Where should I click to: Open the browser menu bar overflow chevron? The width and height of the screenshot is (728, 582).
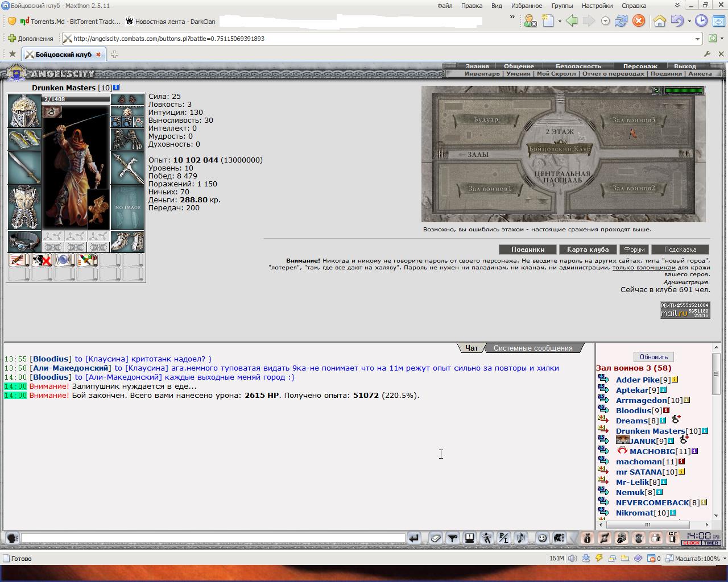tap(677, 5)
